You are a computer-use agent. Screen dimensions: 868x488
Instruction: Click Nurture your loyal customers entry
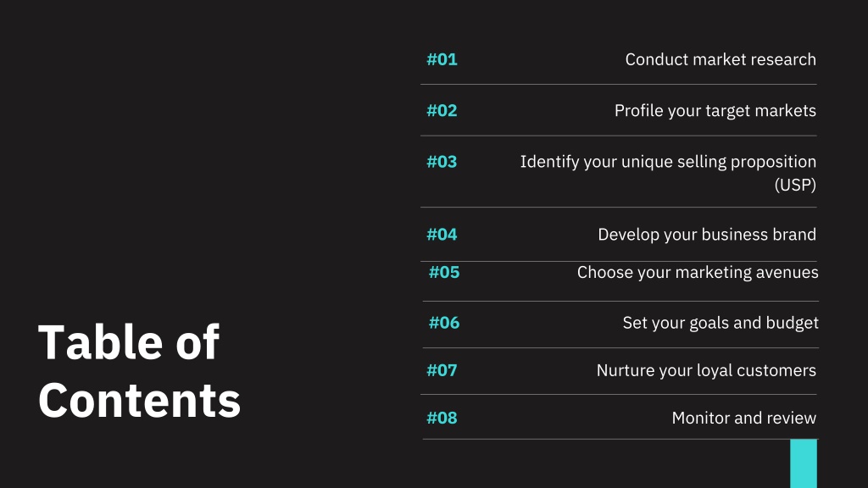pyautogui.click(x=706, y=370)
